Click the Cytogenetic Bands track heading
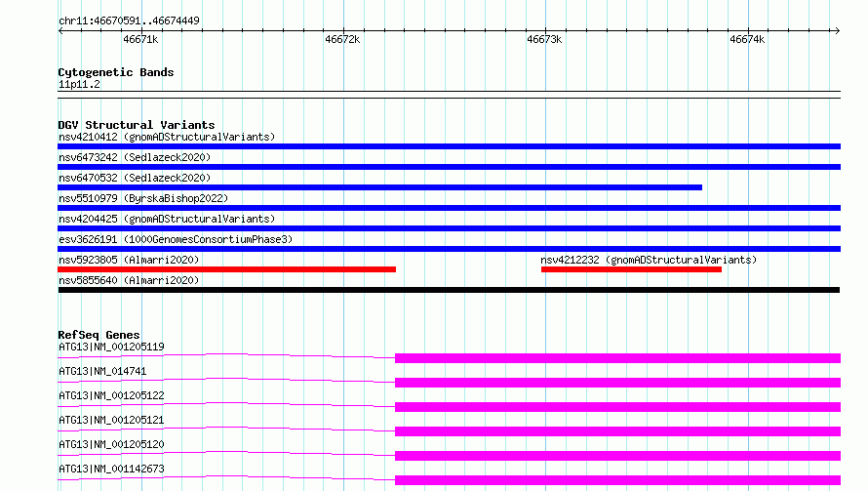Image resolution: width=868 pixels, height=491 pixels. (116, 72)
